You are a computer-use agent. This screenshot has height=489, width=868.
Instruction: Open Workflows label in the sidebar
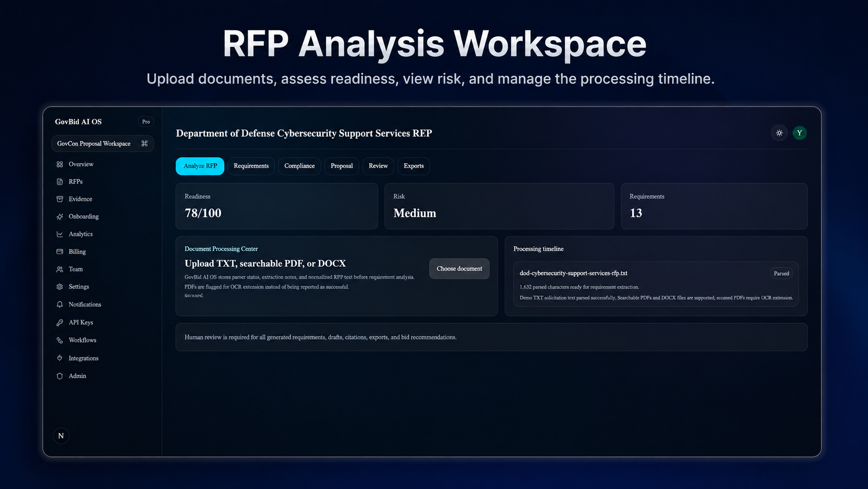tap(83, 340)
